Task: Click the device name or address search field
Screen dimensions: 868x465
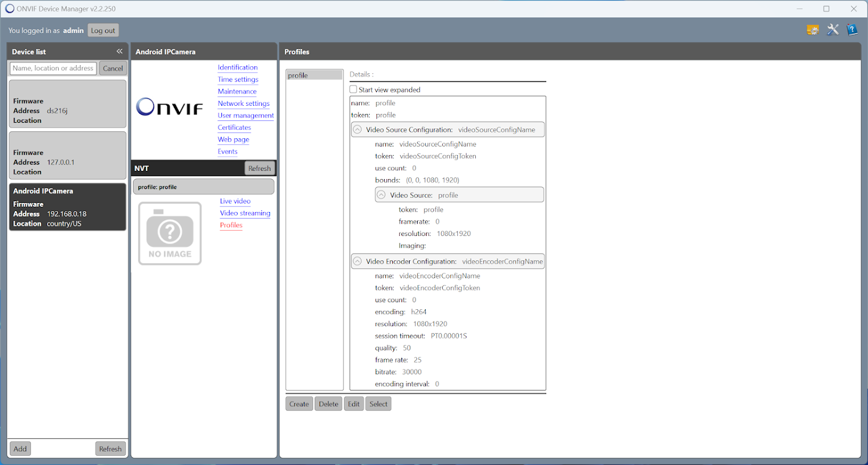Action: 53,68
